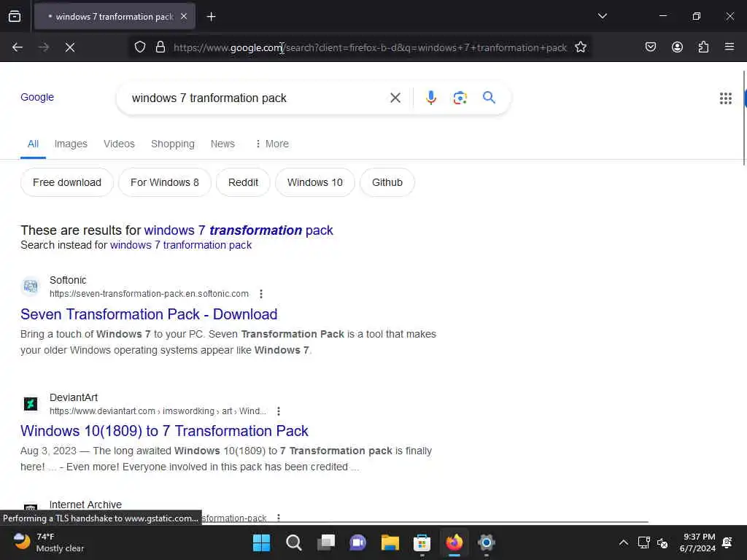Switch to Shopping results tab
Image resolution: width=747 pixels, height=560 pixels.
(172, 144)
